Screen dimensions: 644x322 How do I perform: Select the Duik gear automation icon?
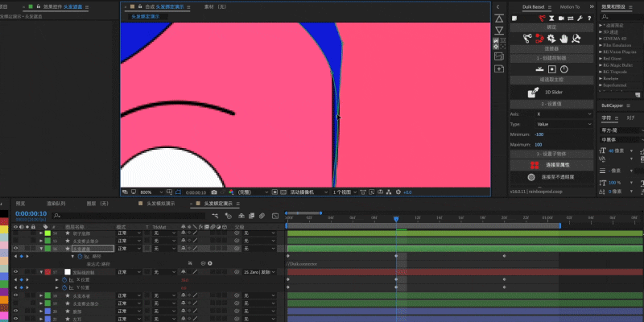coord(551,39)
